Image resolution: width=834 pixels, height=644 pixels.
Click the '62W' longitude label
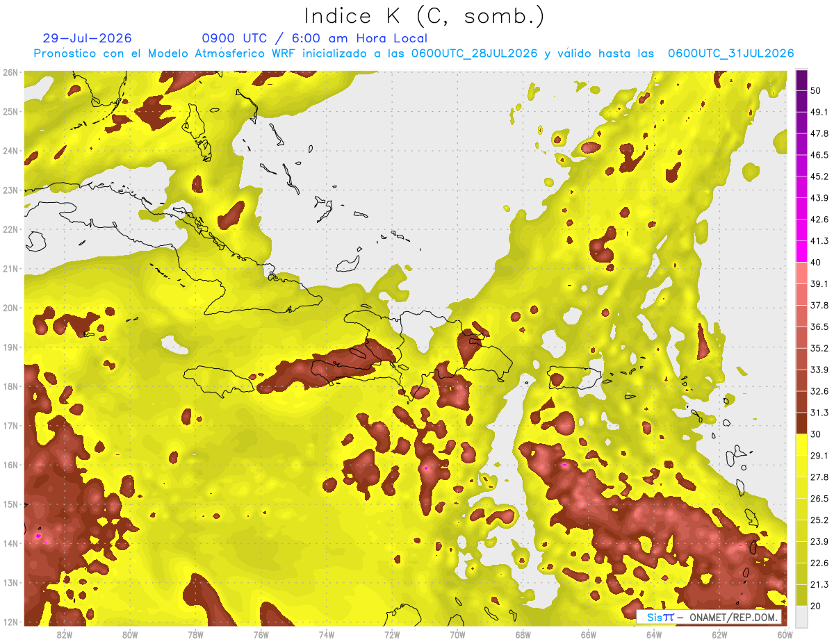(719, 635)
